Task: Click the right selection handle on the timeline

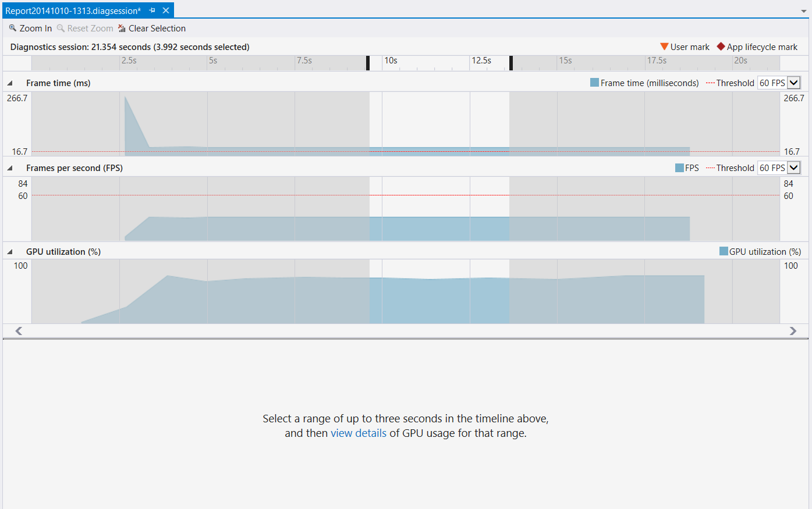Action: (511, 63)
